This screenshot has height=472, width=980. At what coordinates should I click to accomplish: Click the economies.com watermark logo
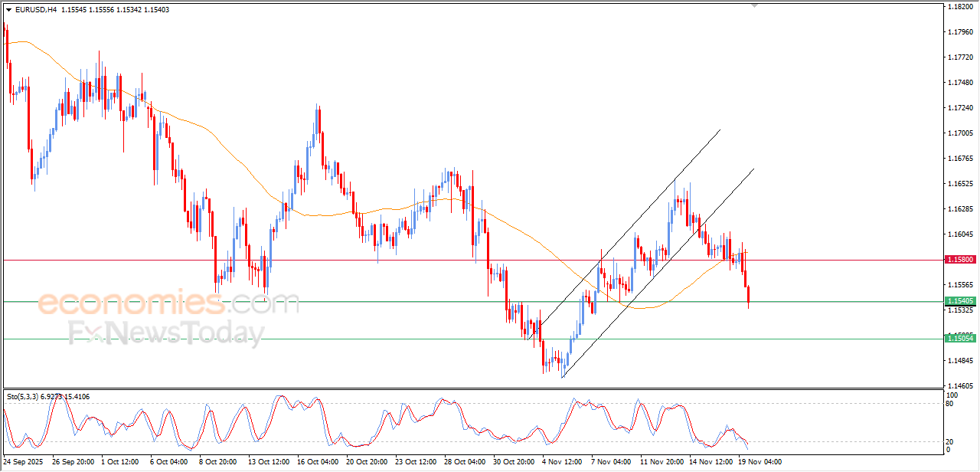168,303
